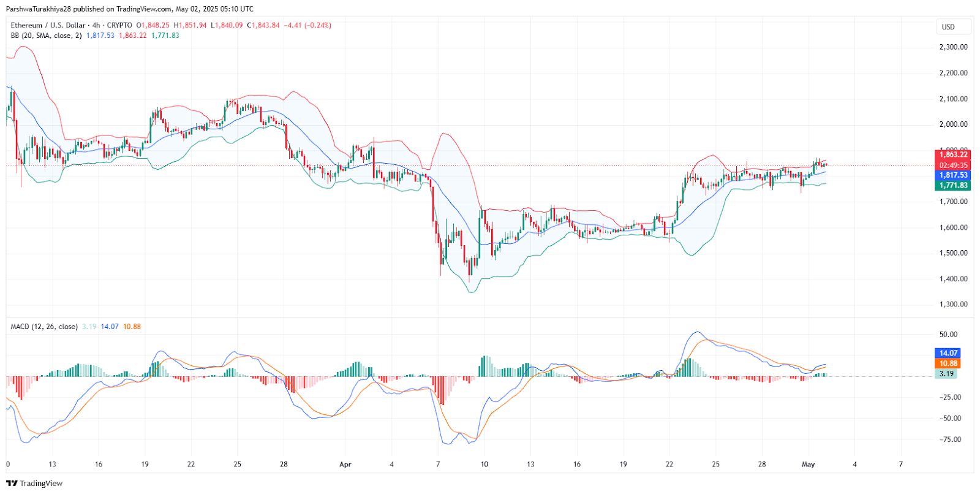Click the −50.00 MACD axis label
The width and height of the screenshot is (980, 494).
point(949,419)
